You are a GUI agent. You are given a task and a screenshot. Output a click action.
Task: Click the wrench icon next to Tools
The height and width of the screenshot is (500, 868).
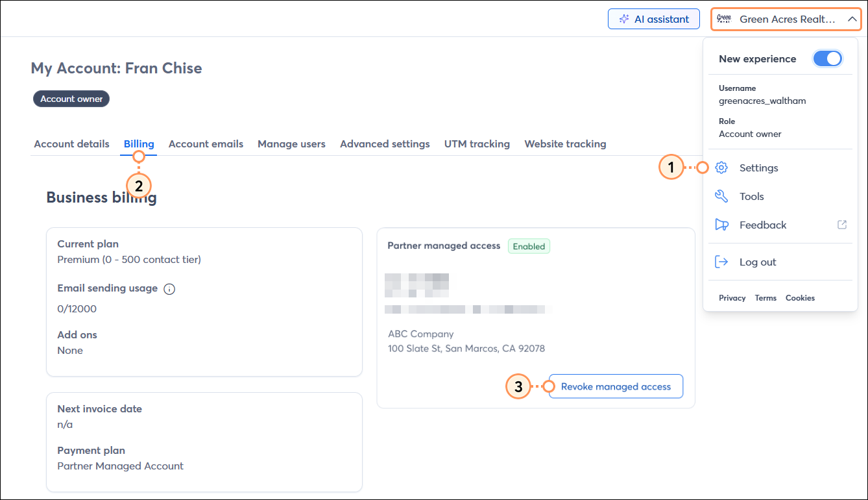721,196
